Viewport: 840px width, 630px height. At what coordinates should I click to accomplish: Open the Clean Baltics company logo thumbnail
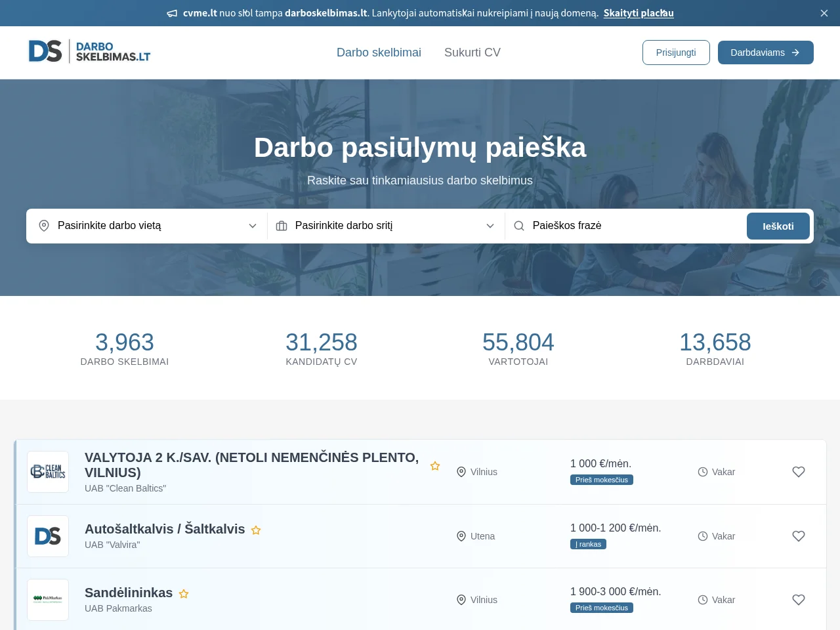click(x=48, y=472)
